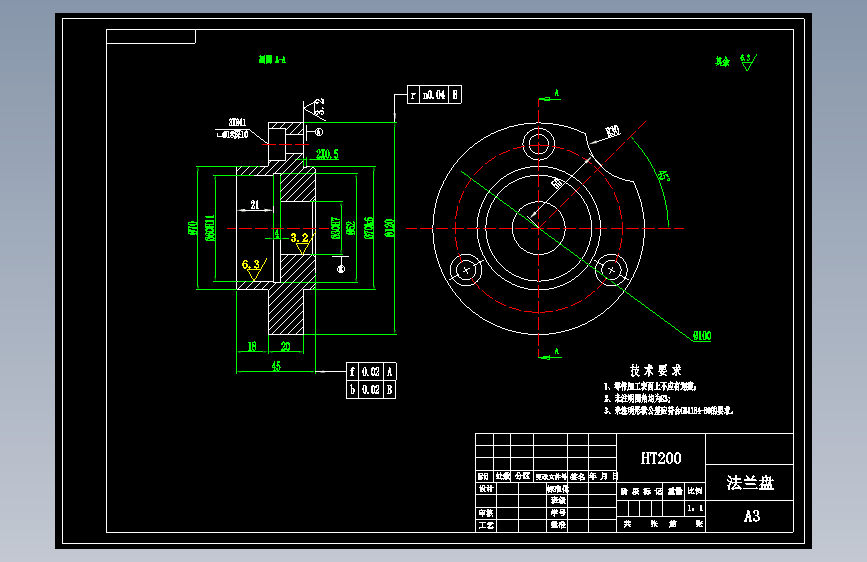Select the part name 法兰盘 in title block
The height and width of the screenshot is (562, 867).
click(x=750, y=483)
